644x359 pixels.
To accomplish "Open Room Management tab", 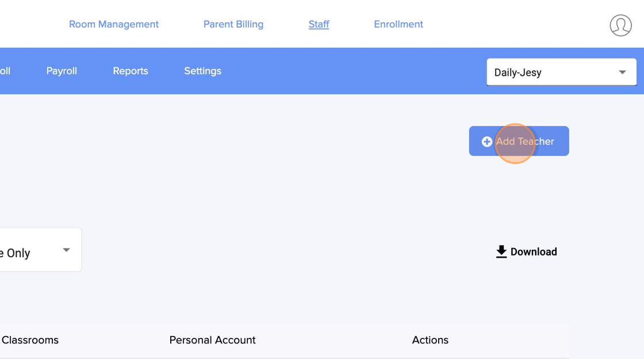I will (x=114, y=24).
